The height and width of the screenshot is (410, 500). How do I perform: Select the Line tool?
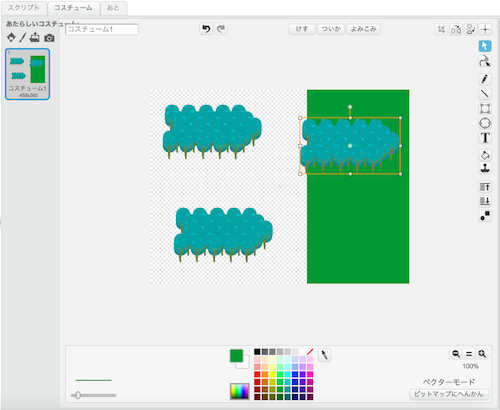point(485,94)
